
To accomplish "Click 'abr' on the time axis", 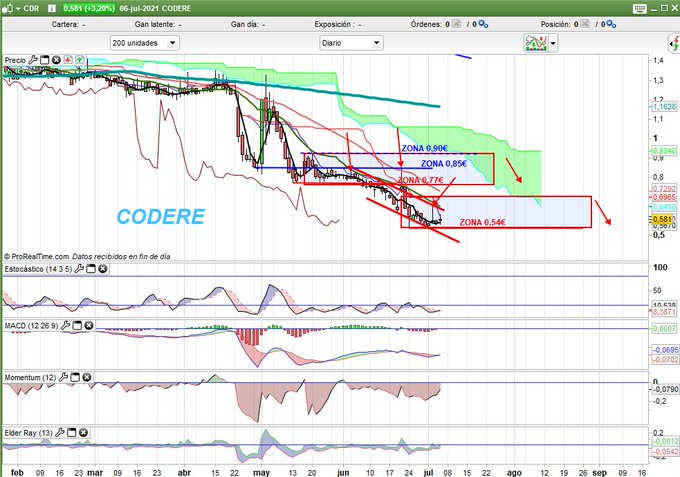I will 184,472.
